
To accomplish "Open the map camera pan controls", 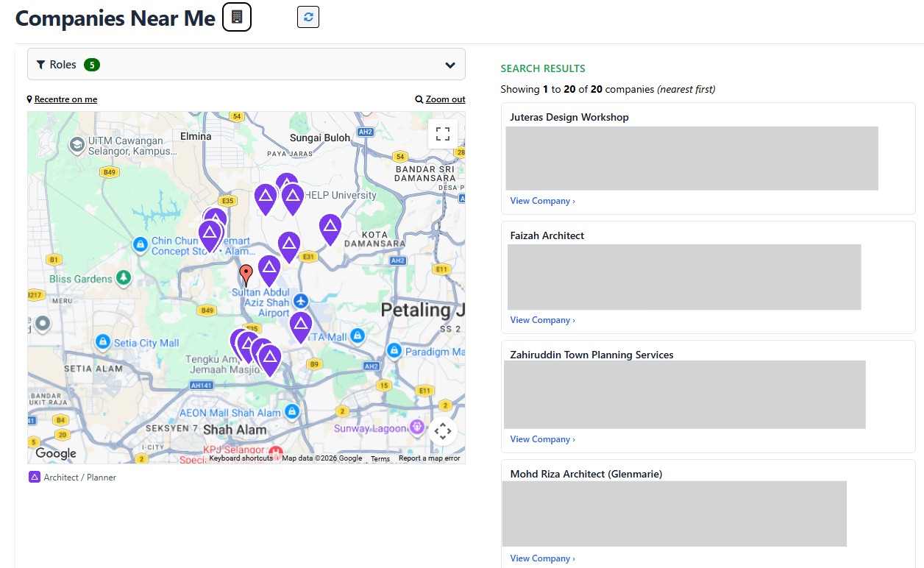I will [443, 432].
